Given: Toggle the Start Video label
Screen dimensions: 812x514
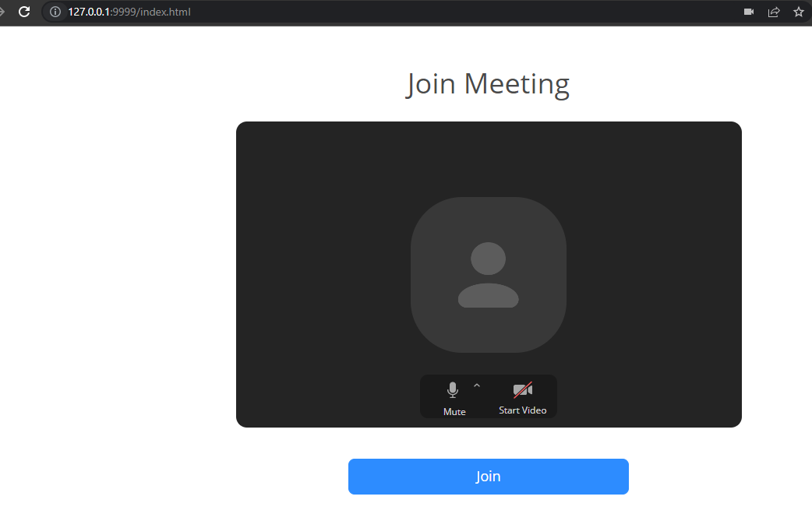Looking at the screenshot, I should 523,410.
